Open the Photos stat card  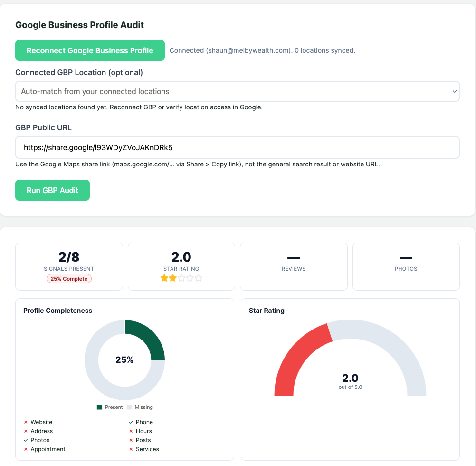(x=406, y=266)
